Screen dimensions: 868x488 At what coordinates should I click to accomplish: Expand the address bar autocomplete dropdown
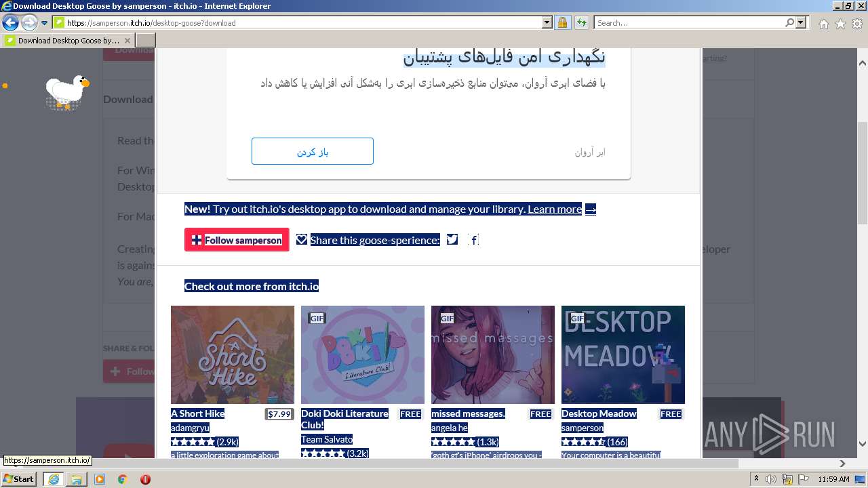(548, 23)
